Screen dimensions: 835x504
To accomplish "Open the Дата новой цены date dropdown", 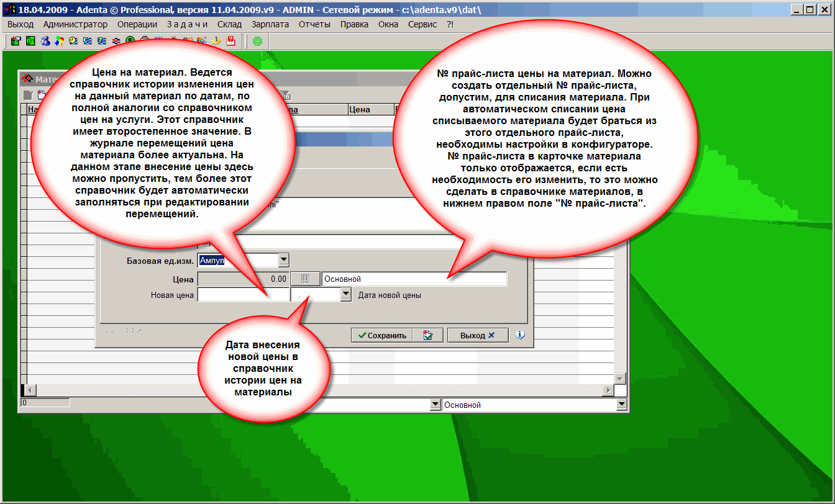I will tap(346, 295).
